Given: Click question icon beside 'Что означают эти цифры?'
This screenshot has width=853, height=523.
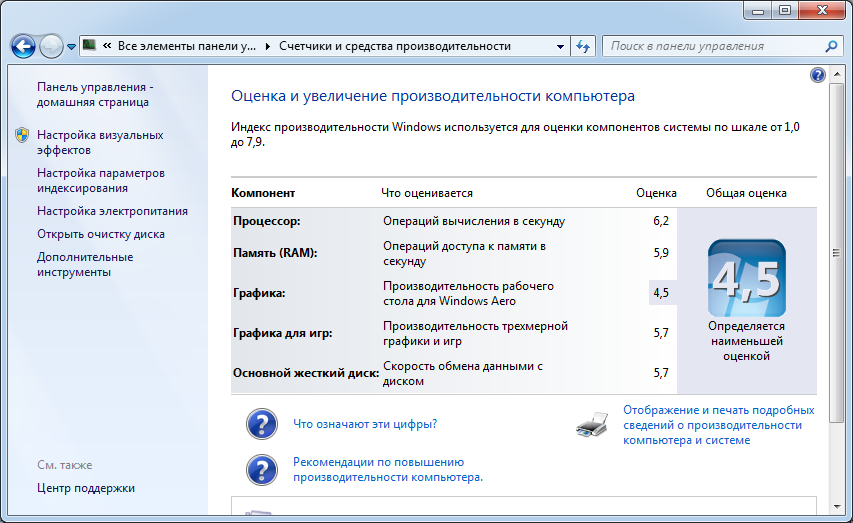Looking at the screenshot, I should tap(262, 424).
